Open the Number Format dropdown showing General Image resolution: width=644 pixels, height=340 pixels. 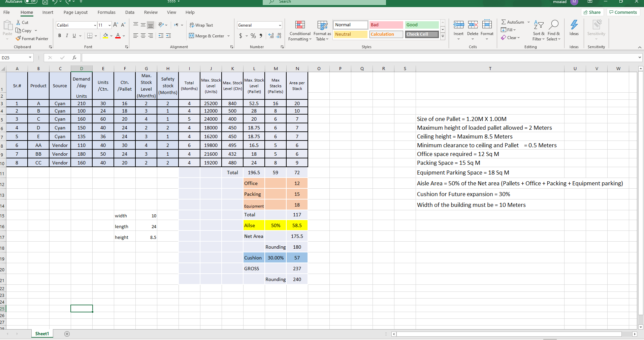259,25
